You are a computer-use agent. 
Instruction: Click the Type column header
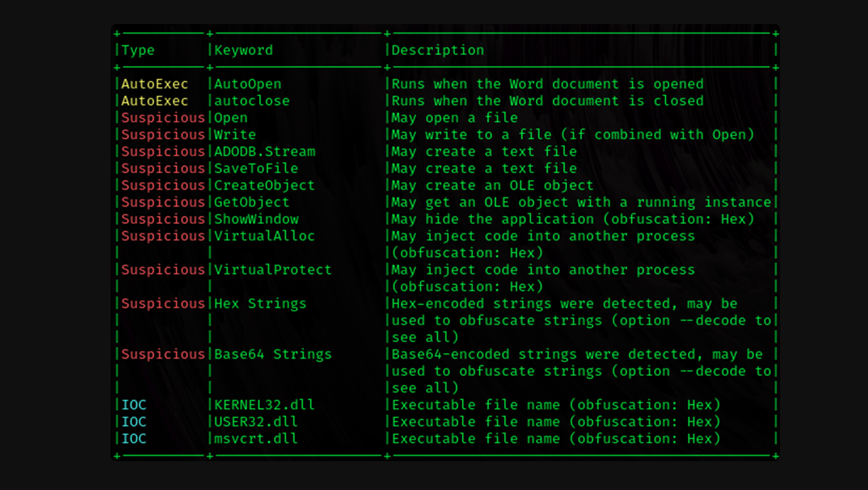point(138,50)
